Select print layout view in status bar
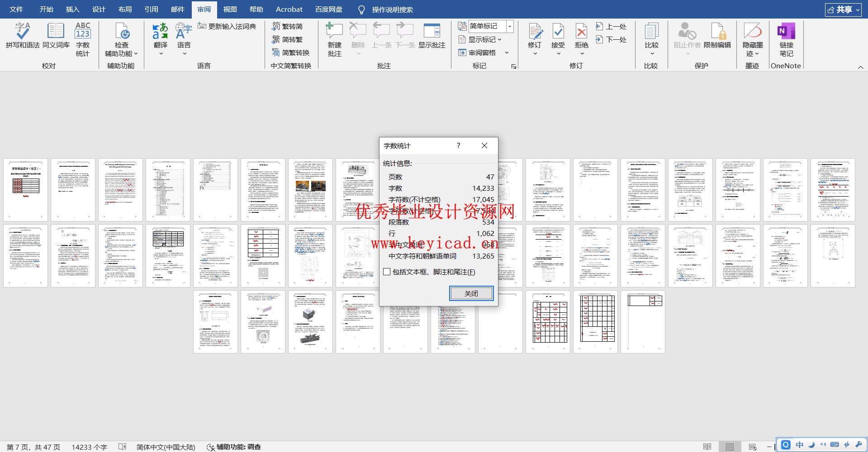The image size is (868, 452). tap(730, 447)
